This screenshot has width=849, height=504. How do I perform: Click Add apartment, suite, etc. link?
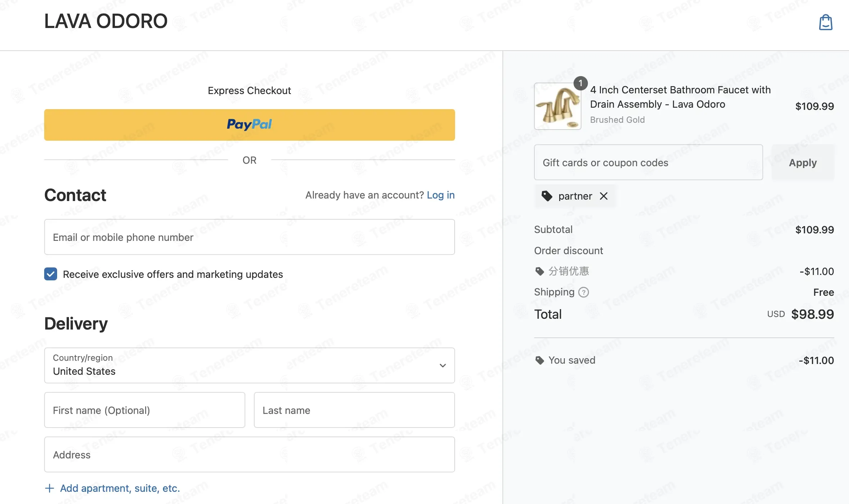pos(120,488)
